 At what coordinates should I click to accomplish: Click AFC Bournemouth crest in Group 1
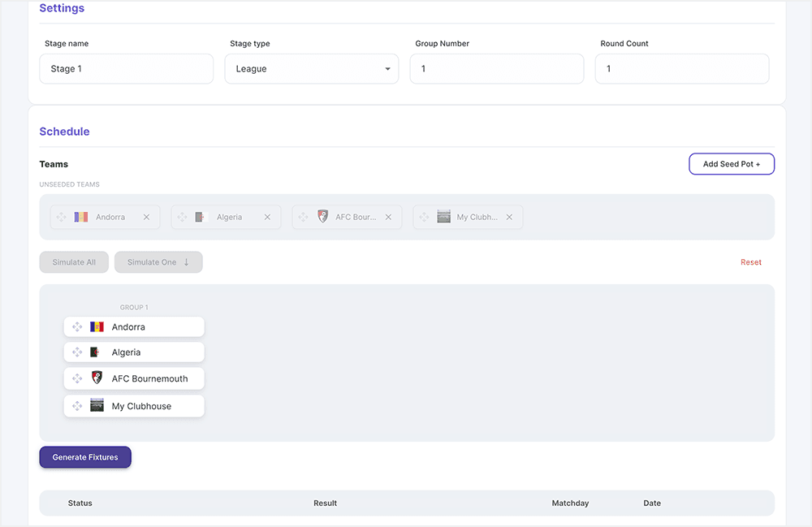click(x=97, y=378)
